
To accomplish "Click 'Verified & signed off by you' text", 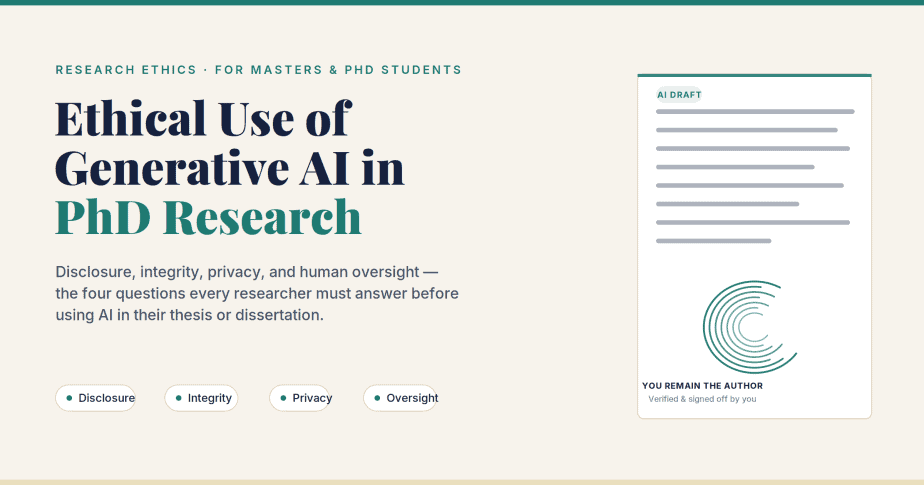I will (702, 399).
